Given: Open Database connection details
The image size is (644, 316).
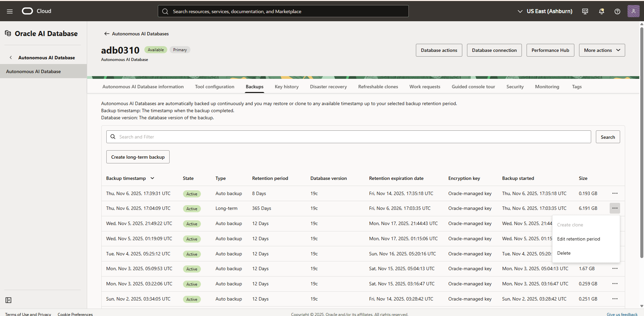Looking at the screenshot, I should (494, 50).
